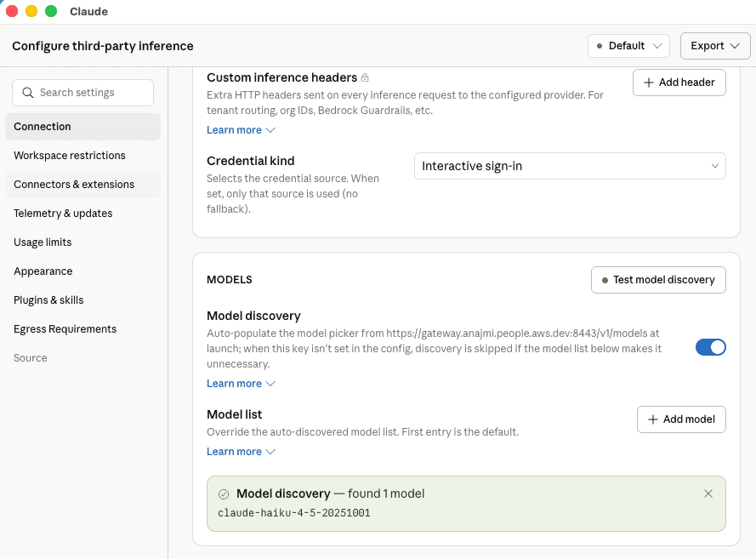The image size is (756, 559).
Task: Click the Model list heading
Action: pyautogui.click(x=235, y=415)
